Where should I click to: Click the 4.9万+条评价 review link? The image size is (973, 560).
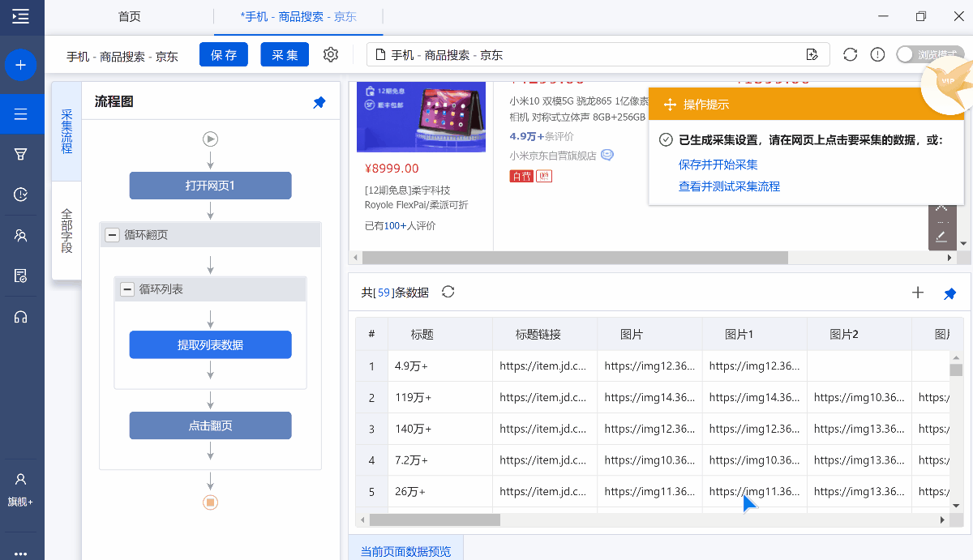coord(542,136)
